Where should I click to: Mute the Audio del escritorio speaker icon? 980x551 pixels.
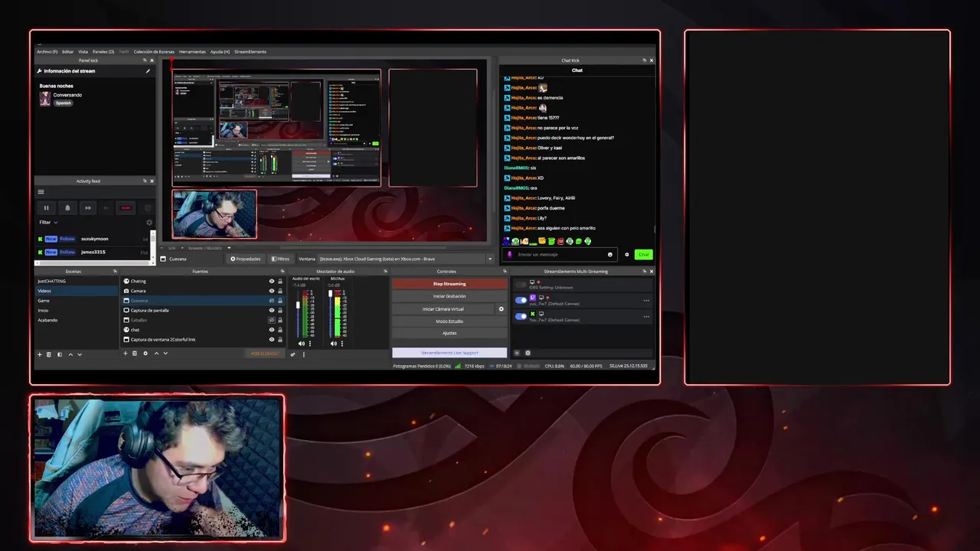point(301,344)
